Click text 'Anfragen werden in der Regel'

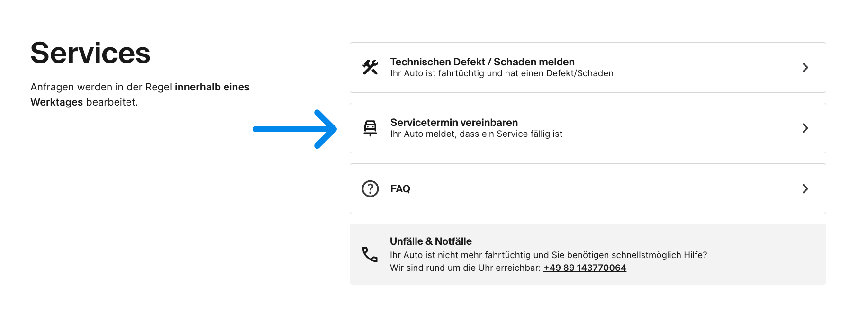(101, 87)
